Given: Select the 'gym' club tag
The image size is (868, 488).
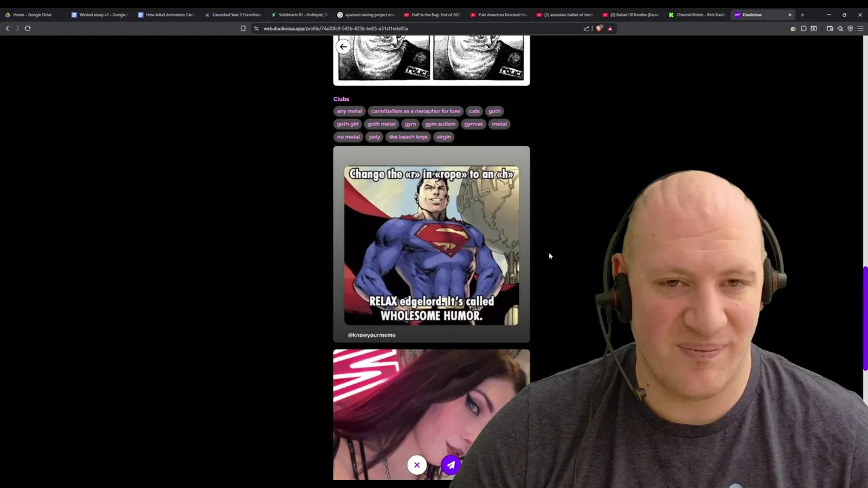Looking at the screenshot, I should point(410,124).
